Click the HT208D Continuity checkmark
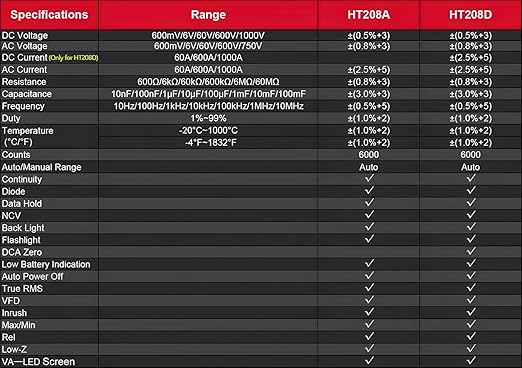 471,178
